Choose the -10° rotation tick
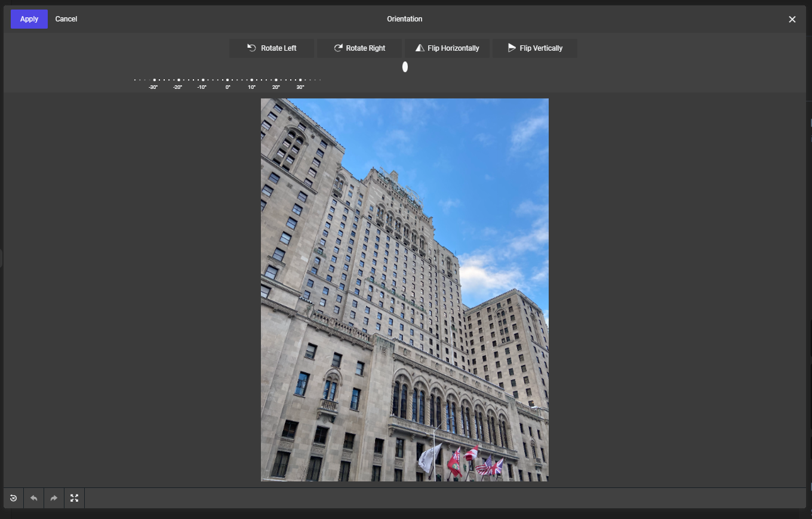812x519 pixels. pyautogui.click(x=203, y=80)
